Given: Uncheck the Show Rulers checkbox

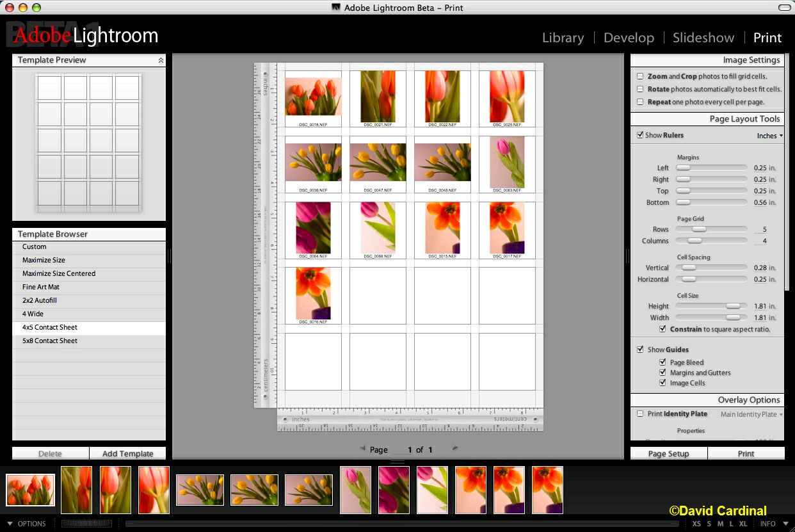Looking at the screenshot, I should (x=640, y=135).
